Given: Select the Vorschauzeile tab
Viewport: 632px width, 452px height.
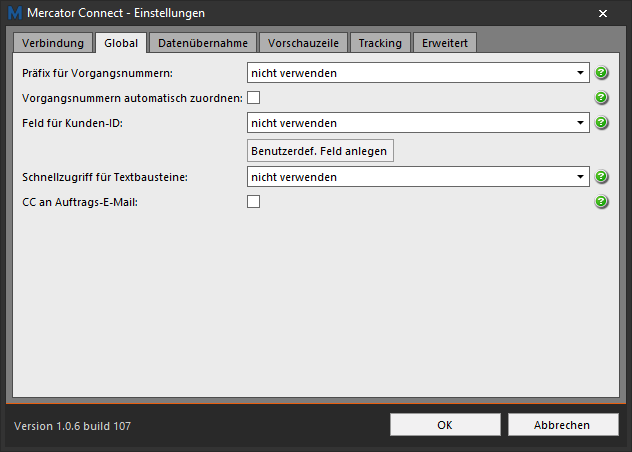Looking at the screenshot, I should (x=303, y=43).
